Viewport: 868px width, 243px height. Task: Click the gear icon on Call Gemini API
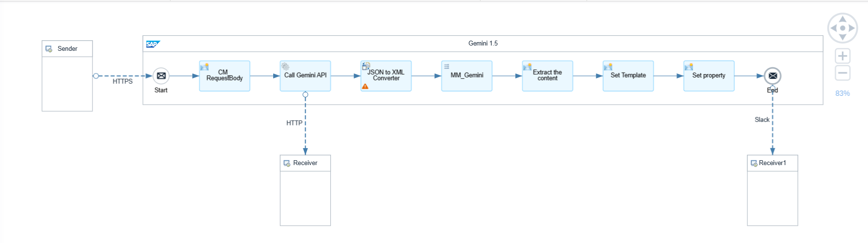point(285,66)
